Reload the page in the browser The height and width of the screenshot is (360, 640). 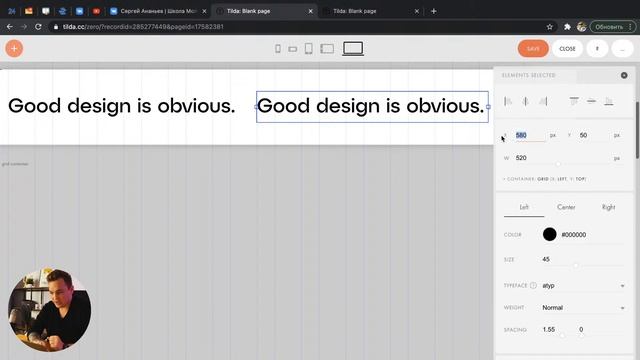pyautogui.click(x=38, y=27)
